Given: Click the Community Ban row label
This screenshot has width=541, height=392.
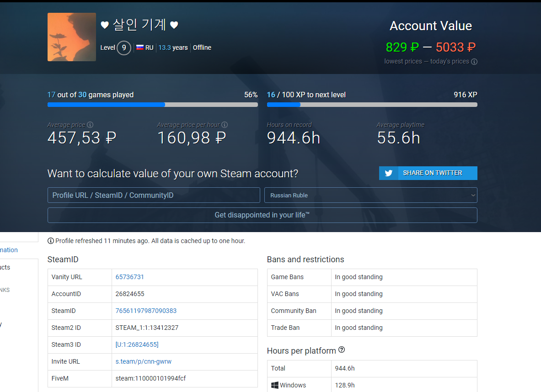Looking at the screenshot, I should 294,311.
